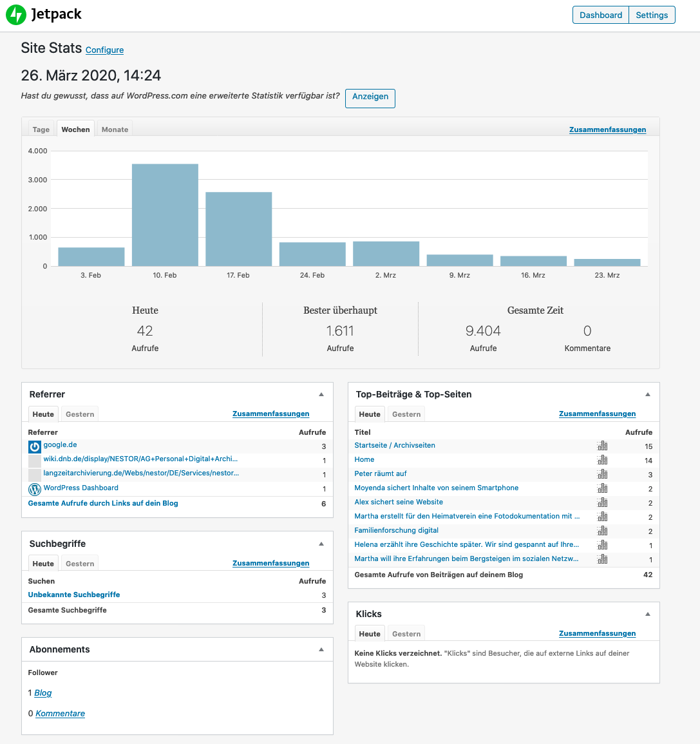Viewport: 700px width, 744px height.
Task: Switch chart to the Tage tab
Action: tap(41, 129)
